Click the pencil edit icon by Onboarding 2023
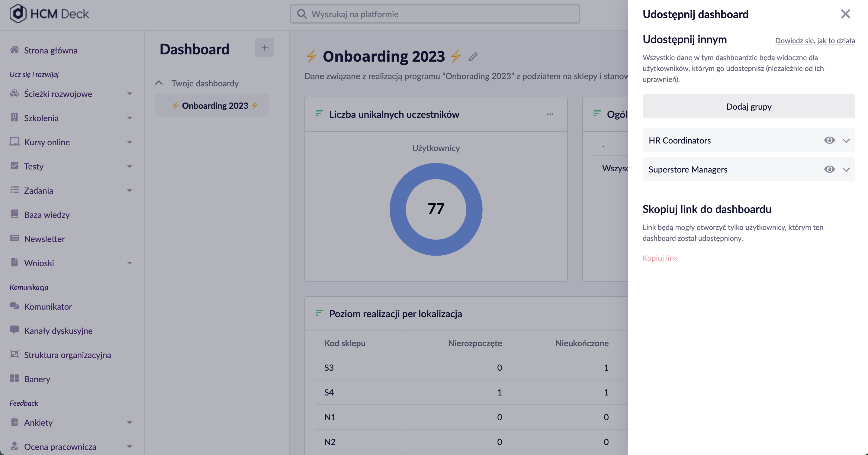This screenshot has height=455, width=868. pyautogui.click(x=473, y=56)
